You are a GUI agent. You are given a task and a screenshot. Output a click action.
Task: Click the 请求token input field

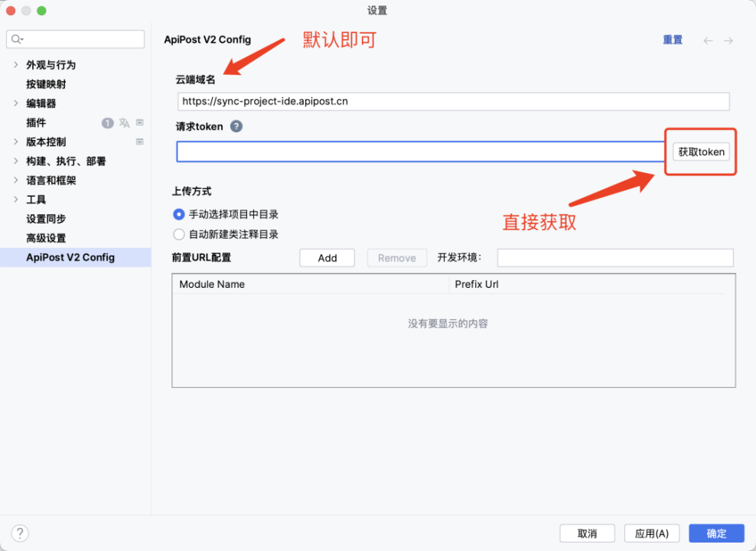(421, 152)
